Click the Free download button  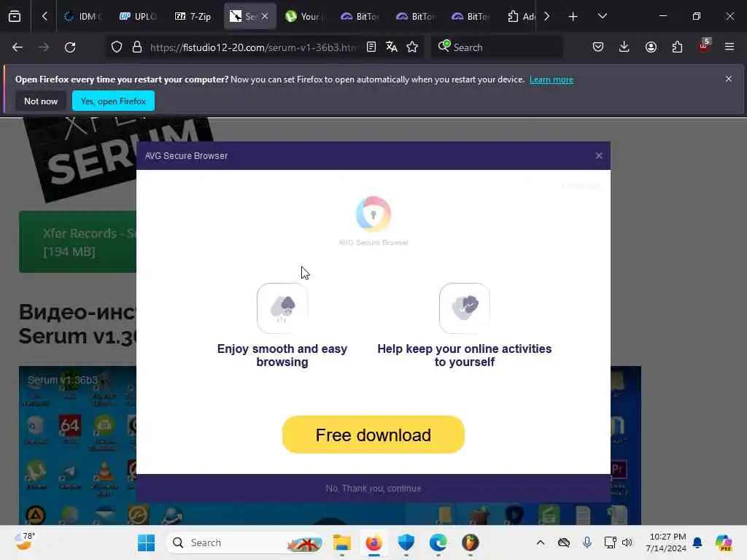pos(373,435)
